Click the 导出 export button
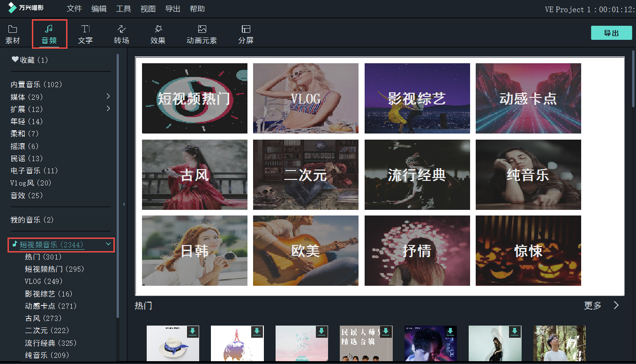This screenshot has height=364, width=636. (611, 33)
